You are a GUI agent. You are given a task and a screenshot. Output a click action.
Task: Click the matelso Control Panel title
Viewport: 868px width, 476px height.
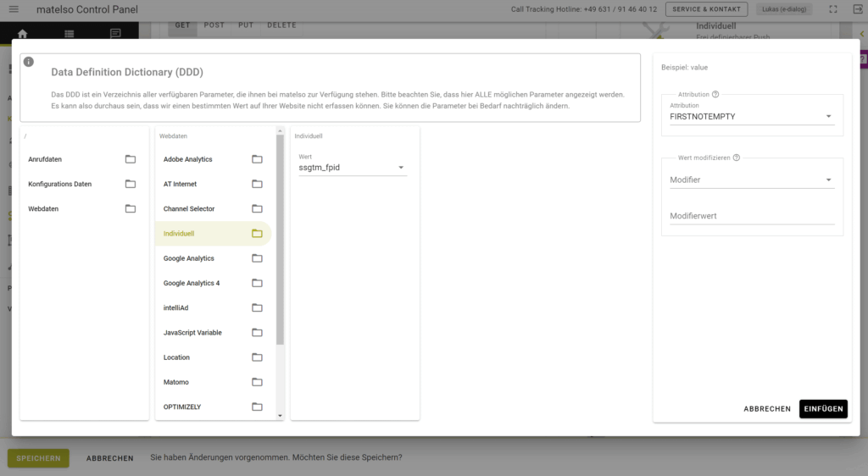pos(87,9)
